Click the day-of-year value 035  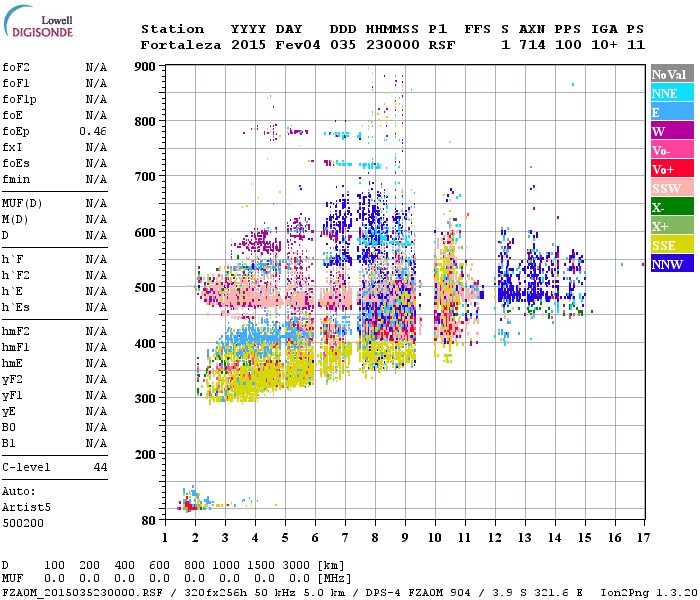343,45
